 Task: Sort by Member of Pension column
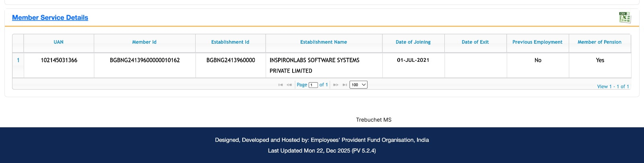click(599, 42)
